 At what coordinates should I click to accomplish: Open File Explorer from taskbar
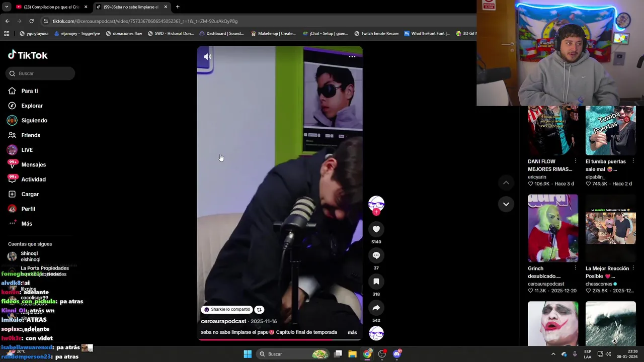point(353,354)
